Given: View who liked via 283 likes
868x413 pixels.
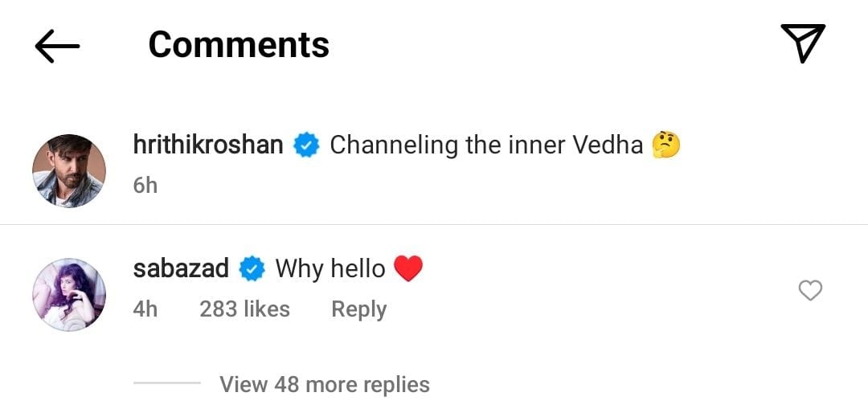Looking at the screenshot, I should tap(244, 309).
